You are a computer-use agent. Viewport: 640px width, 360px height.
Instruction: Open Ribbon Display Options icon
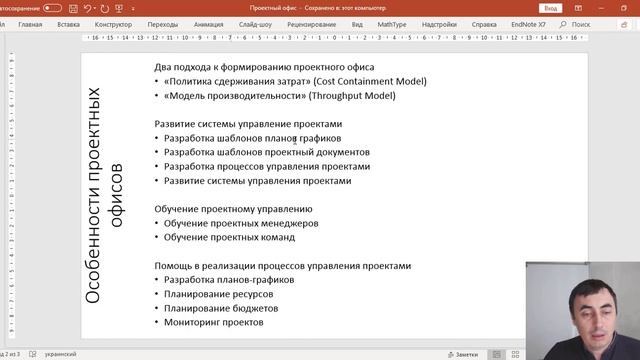(x=578, y=8)
